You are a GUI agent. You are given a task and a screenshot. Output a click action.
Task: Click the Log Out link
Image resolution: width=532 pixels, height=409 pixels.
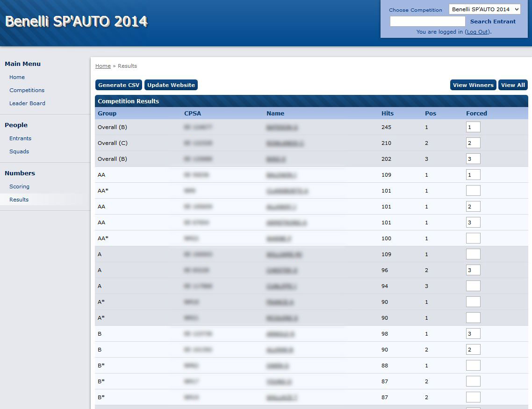click(x=478, y=31)
